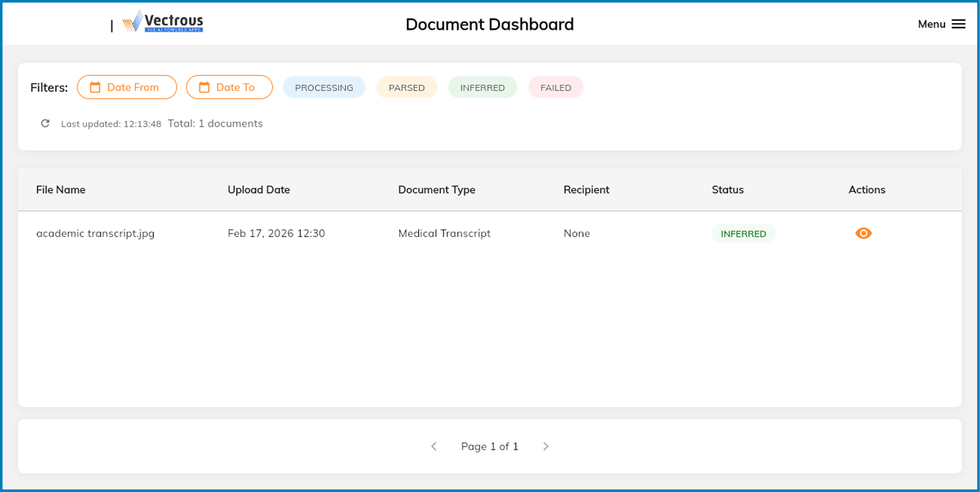
Task: Click the Menu label
Action: (931, 24)
